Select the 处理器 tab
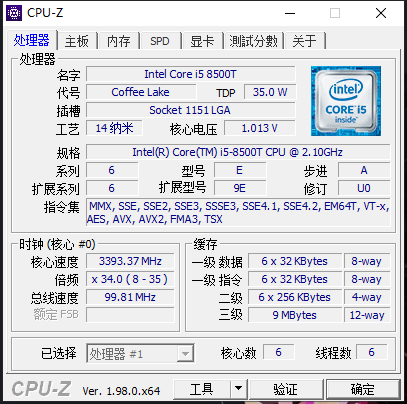 click(x=32, y=40)
